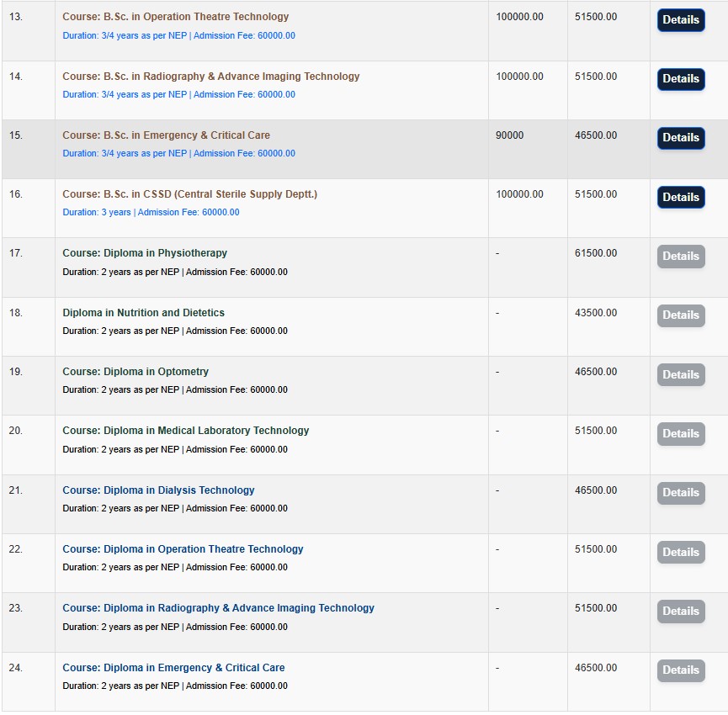Screen dimensions: 728x715
Task: Open Details for B.Sc. in Emergency & Critical Care
Action: (x=680, y=138)
